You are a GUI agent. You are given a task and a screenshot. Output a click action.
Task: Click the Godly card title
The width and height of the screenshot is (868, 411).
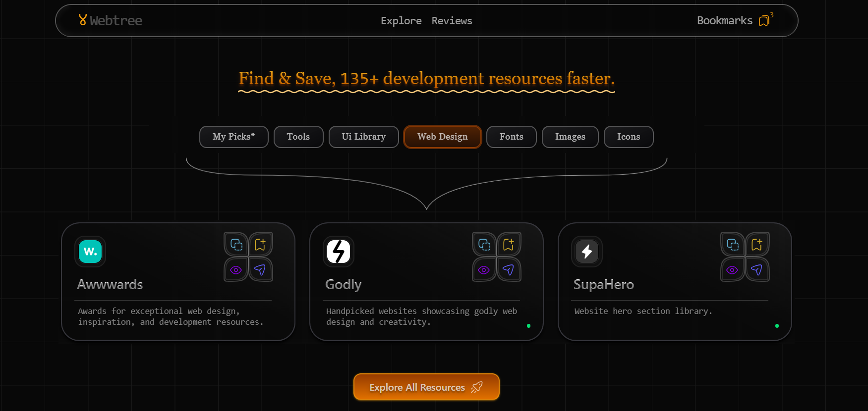pyautogui.click(x=343, y=285)
